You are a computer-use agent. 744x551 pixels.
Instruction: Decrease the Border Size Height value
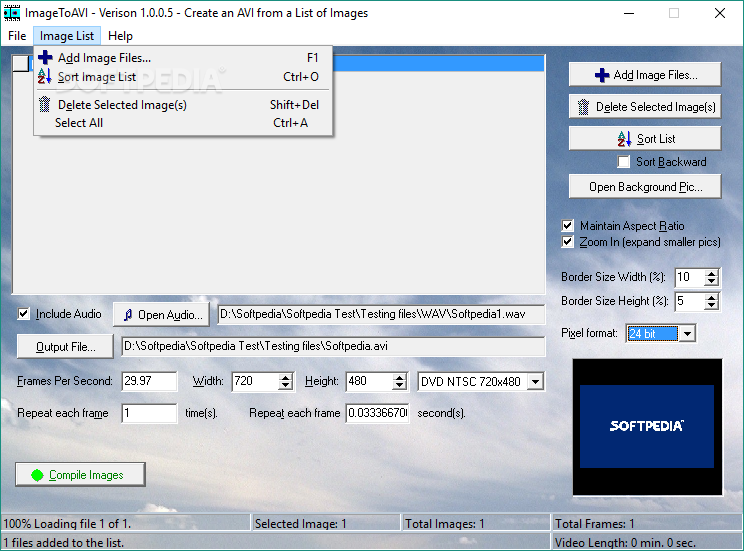point(711,305)
